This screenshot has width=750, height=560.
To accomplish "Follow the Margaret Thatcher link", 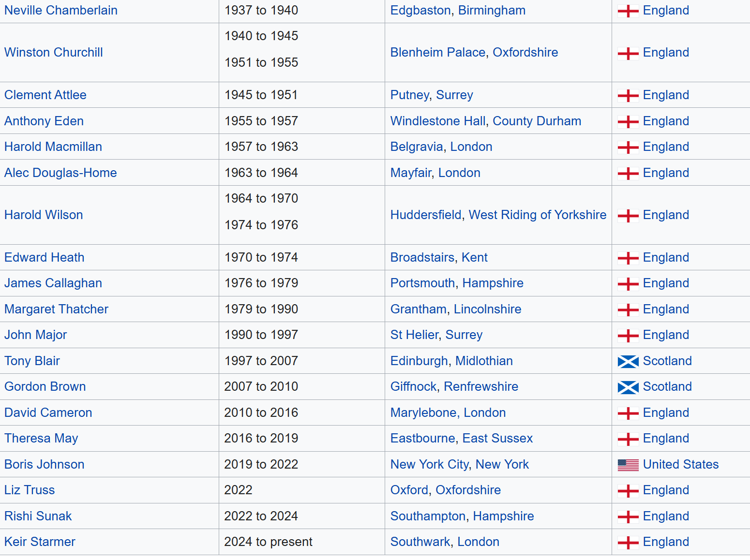I will click(56, 309).
